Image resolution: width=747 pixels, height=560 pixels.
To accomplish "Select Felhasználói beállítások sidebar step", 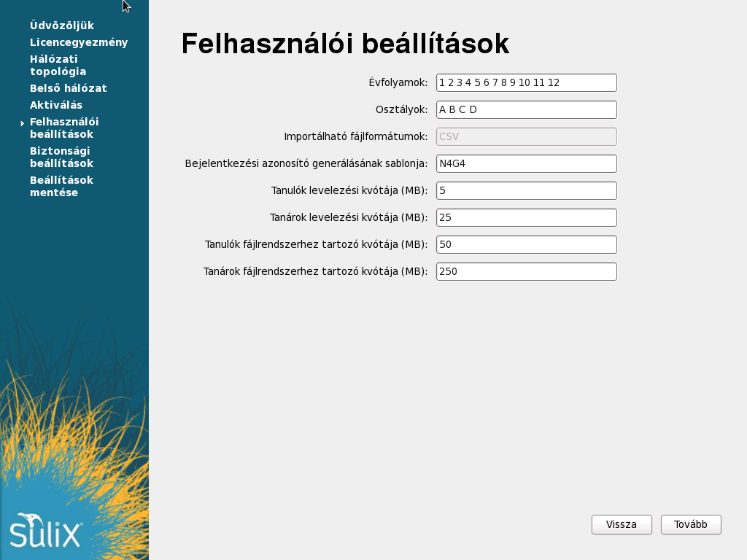I will pos(64,128).
